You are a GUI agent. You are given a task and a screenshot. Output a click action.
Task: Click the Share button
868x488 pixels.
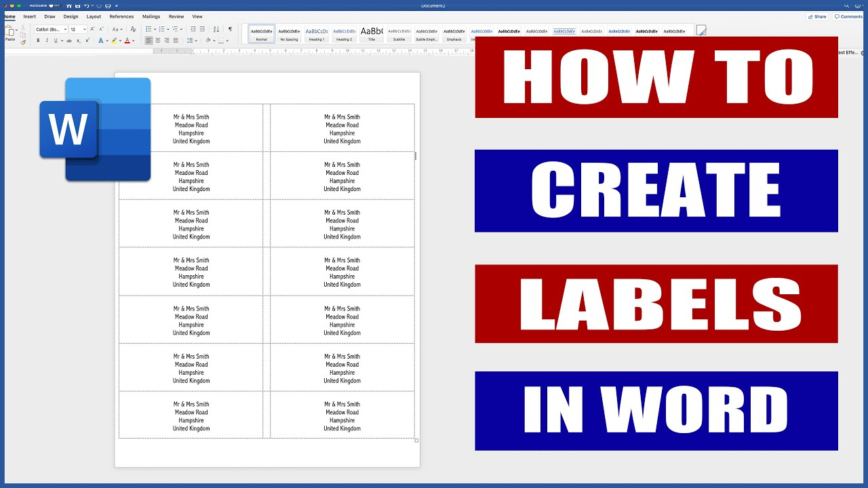click(816, 16)
